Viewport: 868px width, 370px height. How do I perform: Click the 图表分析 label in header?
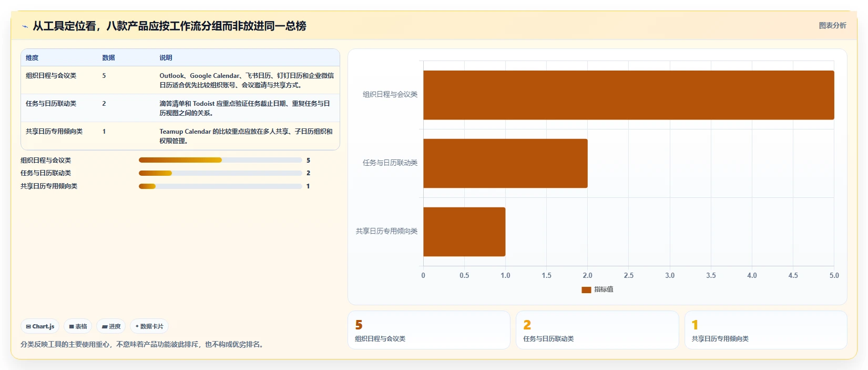click(832, 25)
